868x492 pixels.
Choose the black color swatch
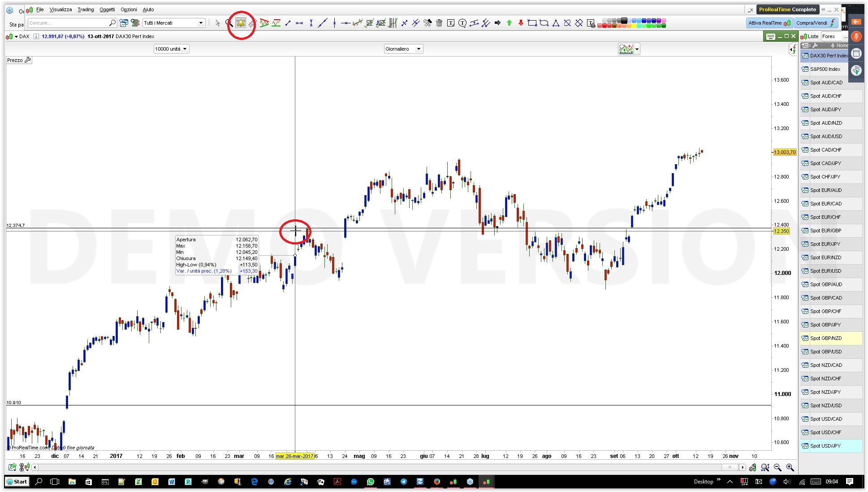click(x=624, y=21)
